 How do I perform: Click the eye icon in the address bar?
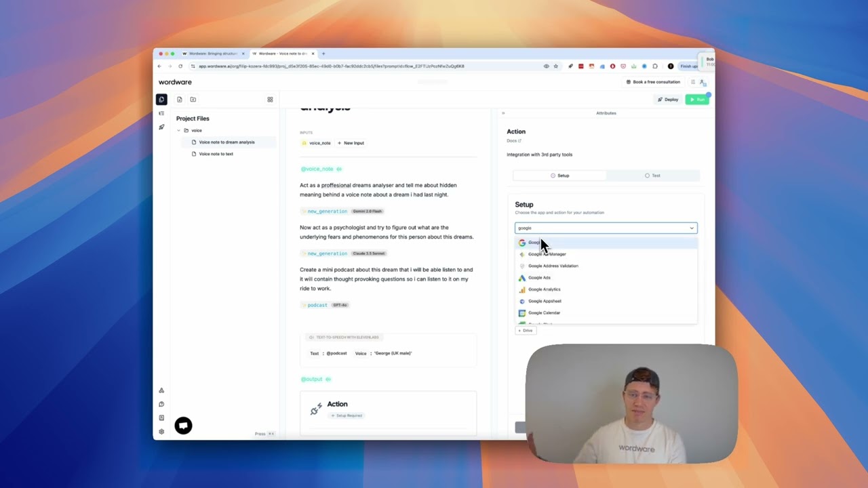point(546,66)
